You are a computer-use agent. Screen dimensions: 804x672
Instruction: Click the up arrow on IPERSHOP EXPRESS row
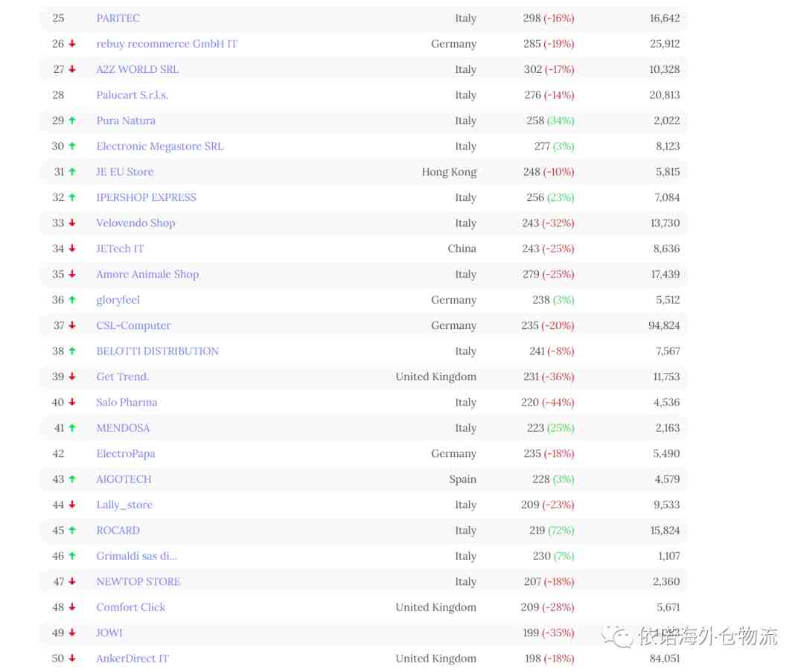pos(72,198)
